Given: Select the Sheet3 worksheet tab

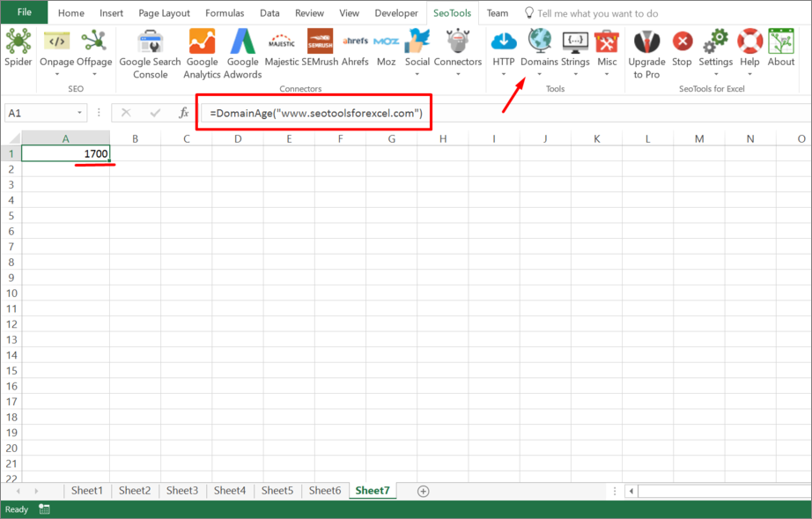Looking at the screenshot, I should [x=181, y=490].
